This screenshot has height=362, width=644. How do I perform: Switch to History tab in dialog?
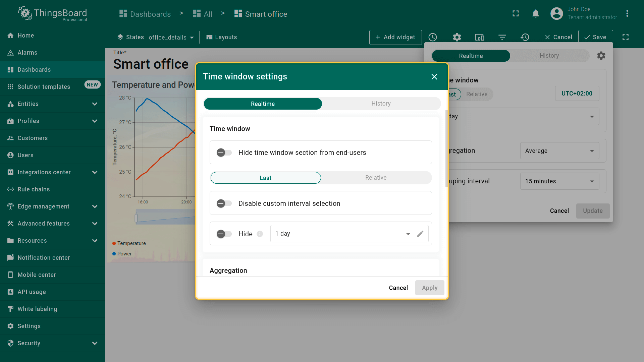pyautogui.click(x=381, y=104)
